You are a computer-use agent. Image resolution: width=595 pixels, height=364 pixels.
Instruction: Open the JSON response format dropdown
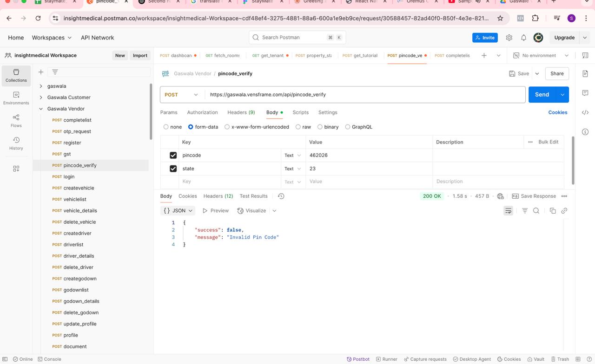pos(178,211)
